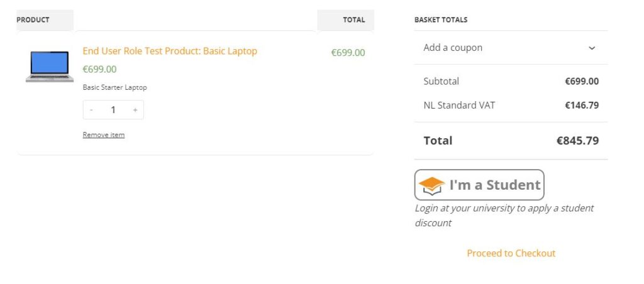The height and width of the screenshot is (284, 644).
Task: Click the €146.79 VAT amount
Action: (581, 105)
